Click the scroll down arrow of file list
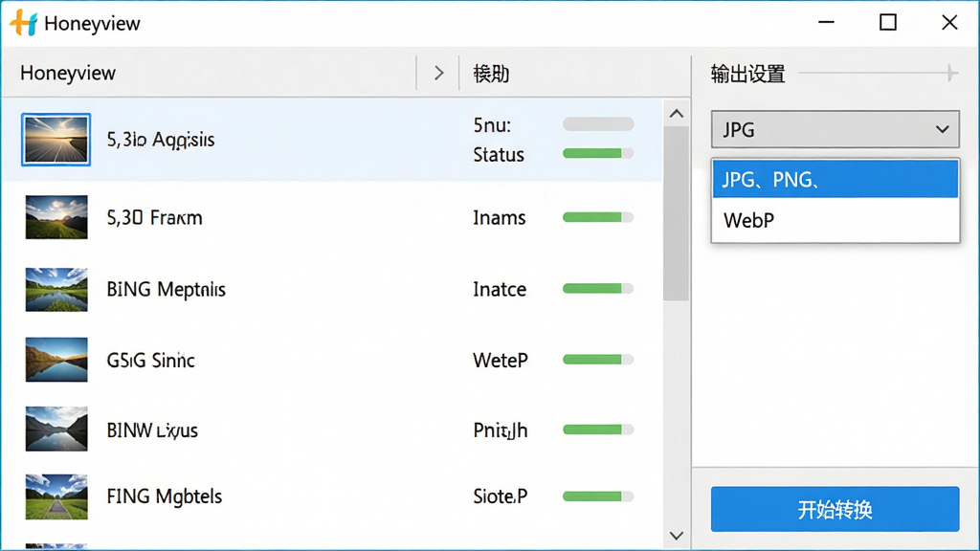 [677, 536]
